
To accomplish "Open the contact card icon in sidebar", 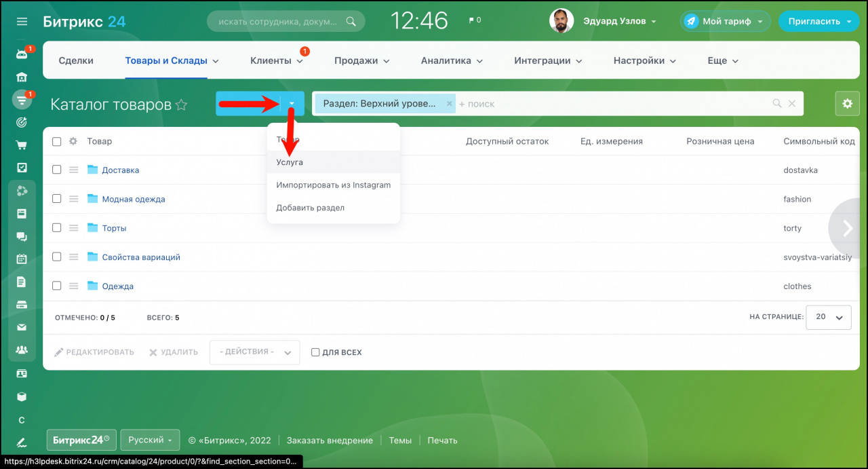I will (22, 373).
